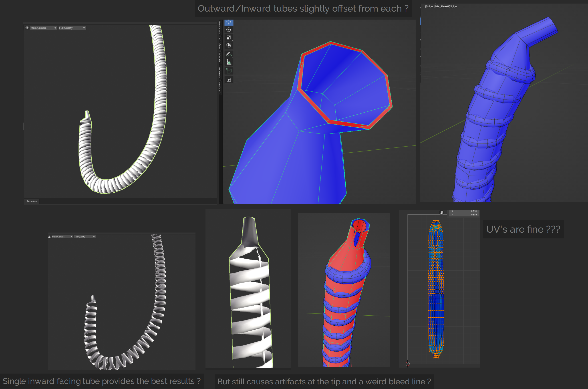588x389 pixels.
Task: Open the Timeline tab
Action: click(x=32, y=201)
